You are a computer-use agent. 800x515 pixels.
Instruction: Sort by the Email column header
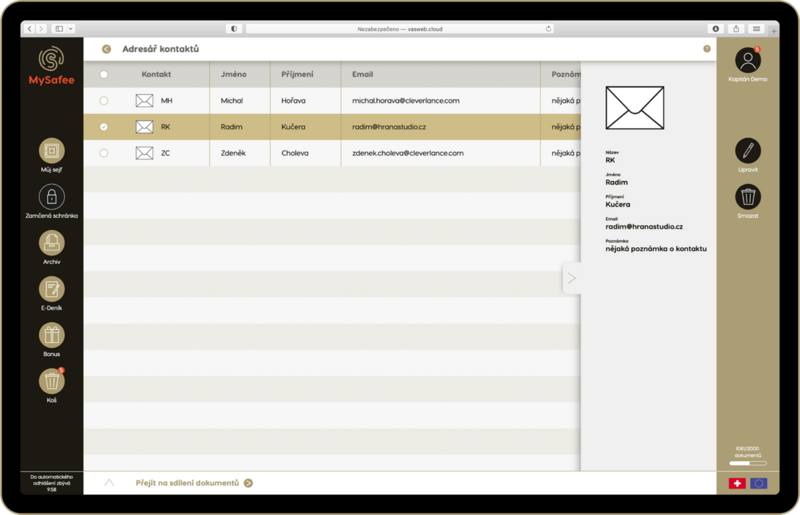coord(362,74)
